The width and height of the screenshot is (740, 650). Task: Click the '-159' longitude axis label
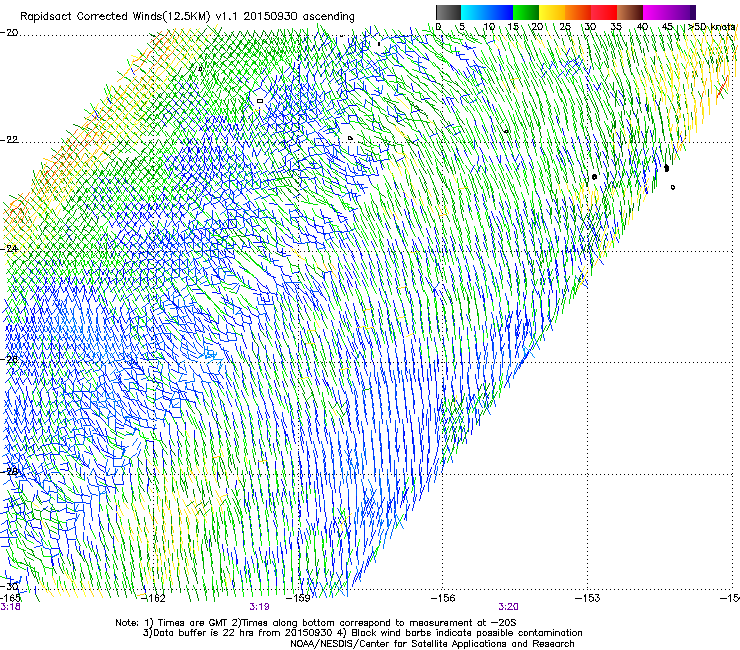298,599
